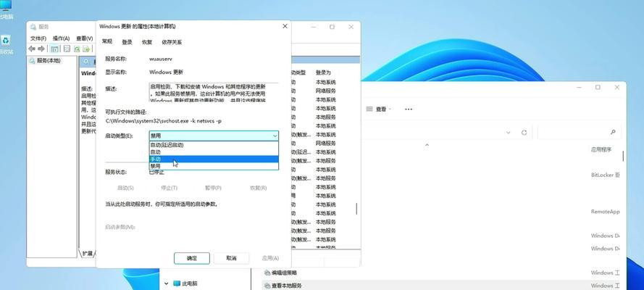
Task: Open the three-dots See more menu in Explorer
Action: [x=409, y=109]
